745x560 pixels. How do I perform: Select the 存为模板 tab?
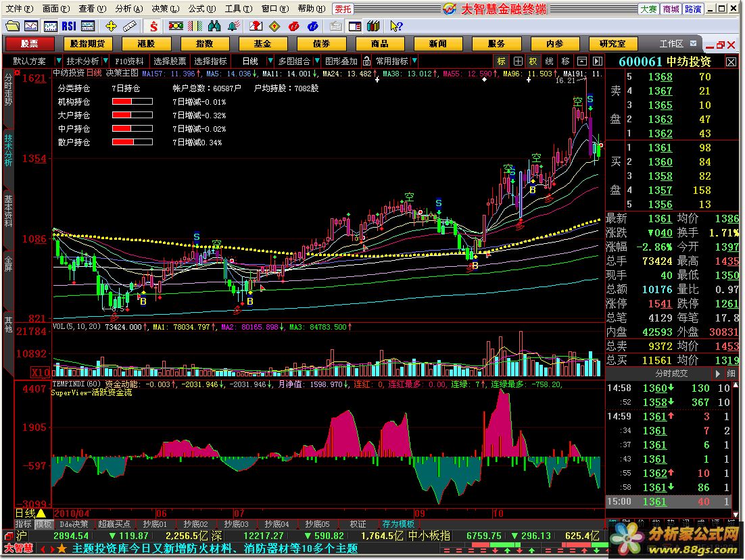[x=398, y=524]
